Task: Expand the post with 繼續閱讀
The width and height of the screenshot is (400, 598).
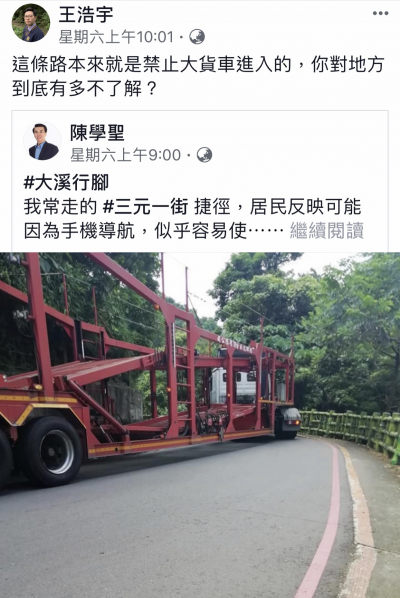Action: point(327,230)
